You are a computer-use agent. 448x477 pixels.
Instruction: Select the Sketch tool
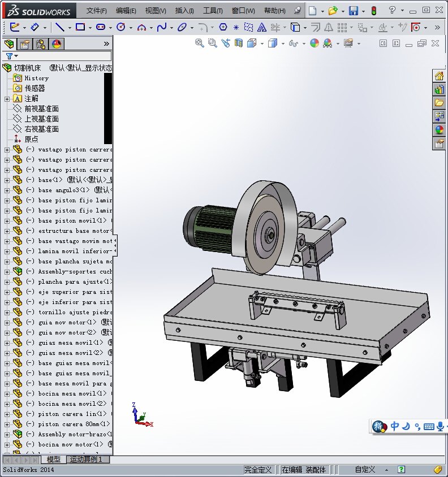pos(14,27)
